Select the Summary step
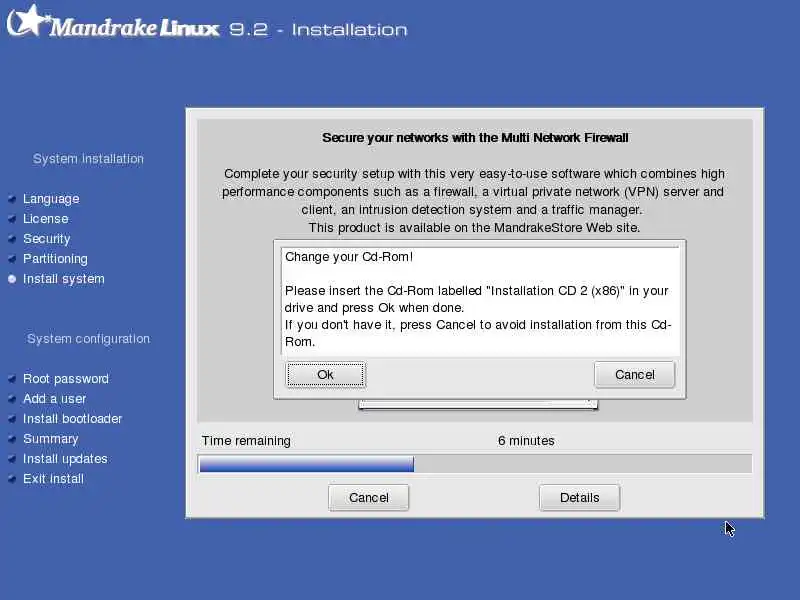800x600 pixels. click(x=51, y=439)
